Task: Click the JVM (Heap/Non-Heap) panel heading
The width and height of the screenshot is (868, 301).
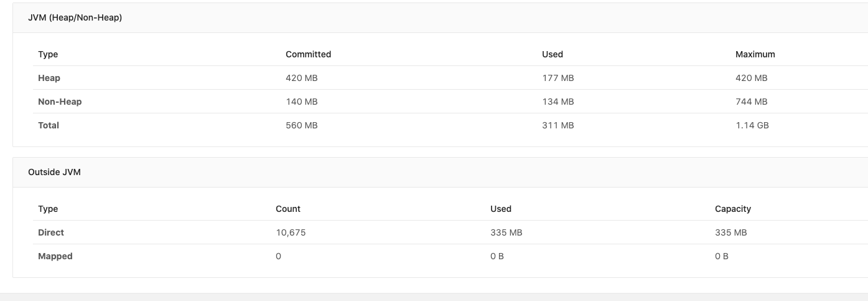Action: (x=75, y=18)
